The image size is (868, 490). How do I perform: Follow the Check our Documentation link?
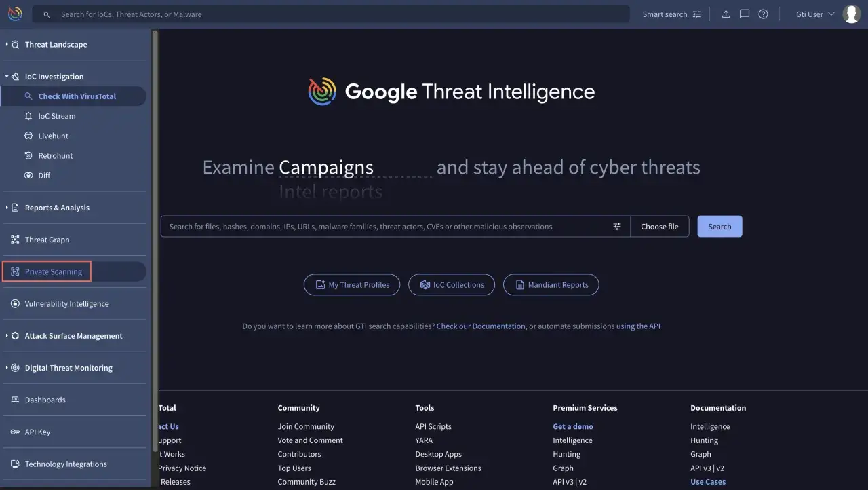click(x=481, y=326)
